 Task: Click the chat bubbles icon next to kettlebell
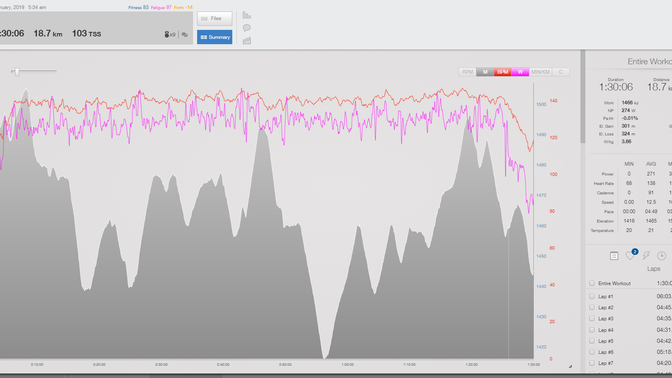coord(185,35)
